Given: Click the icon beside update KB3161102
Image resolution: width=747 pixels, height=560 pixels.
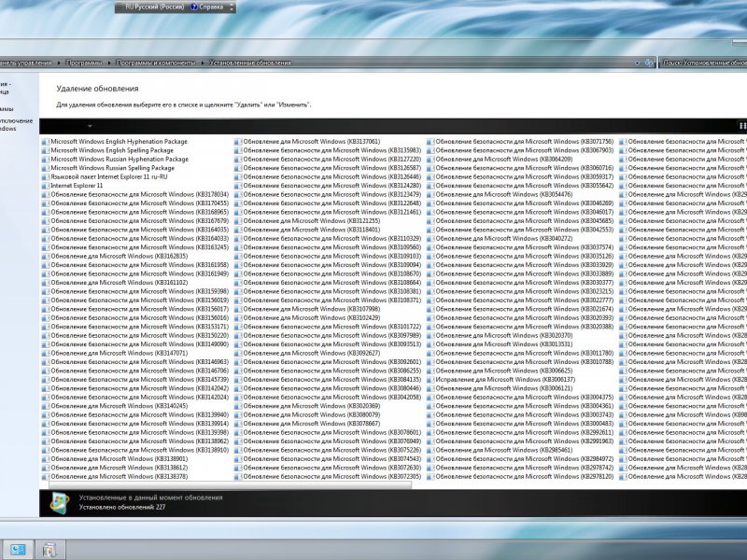Looking at the screenshot, I should [46, 283].
